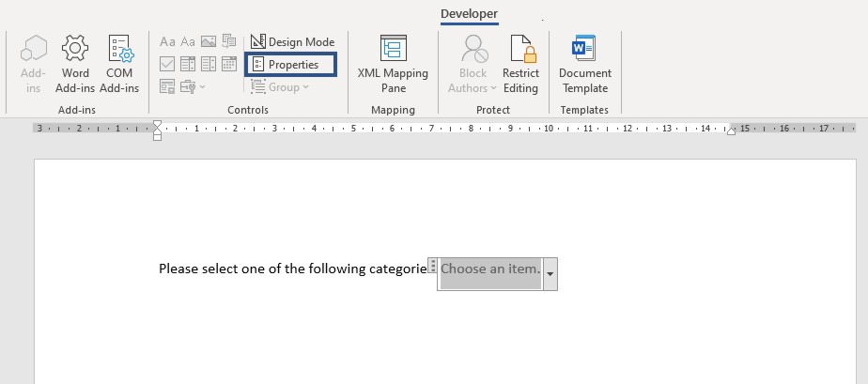
Task: Open the Legacy Tools toolbox menu
Action: point(193,86)
